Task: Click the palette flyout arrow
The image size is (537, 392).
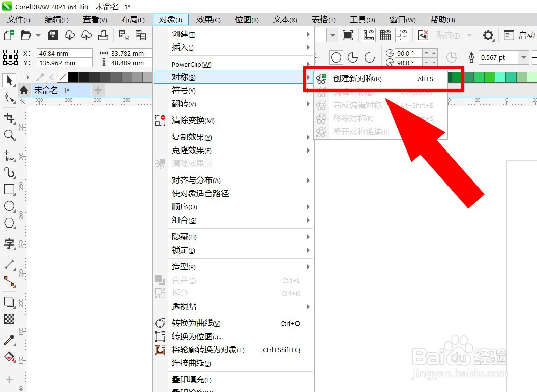Action: tap(28, 77)
